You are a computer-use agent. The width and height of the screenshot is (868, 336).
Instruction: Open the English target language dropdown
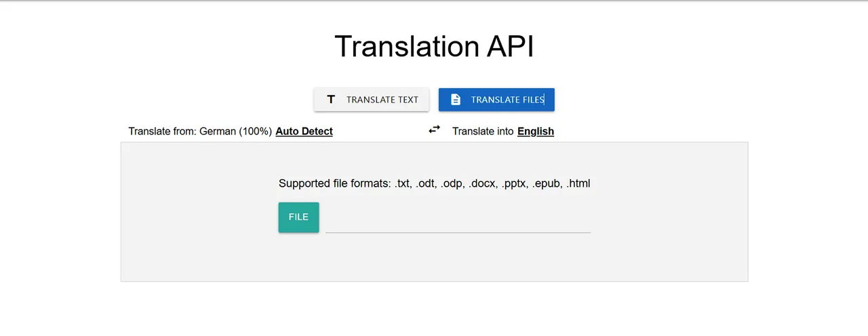[x=536, y=131]
